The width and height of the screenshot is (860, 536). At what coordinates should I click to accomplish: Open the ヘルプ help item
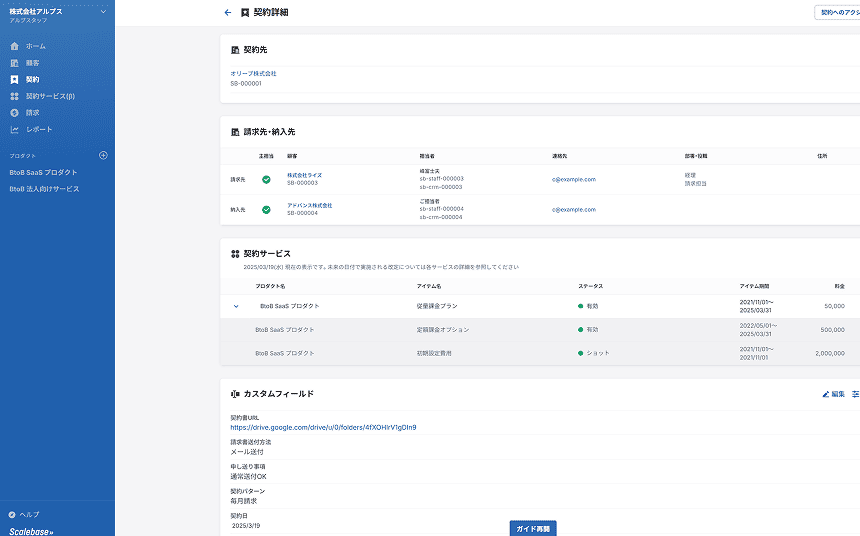24,515
